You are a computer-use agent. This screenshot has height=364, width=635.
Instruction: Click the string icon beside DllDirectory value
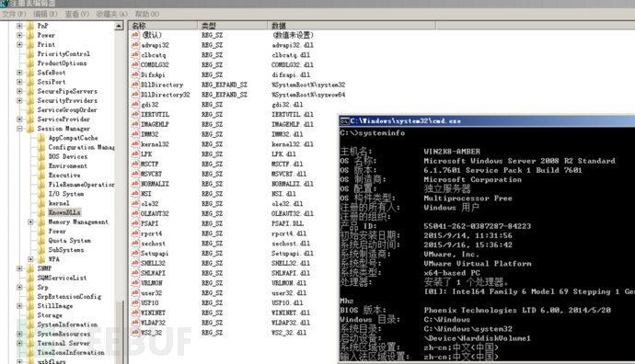click(135, 85)
